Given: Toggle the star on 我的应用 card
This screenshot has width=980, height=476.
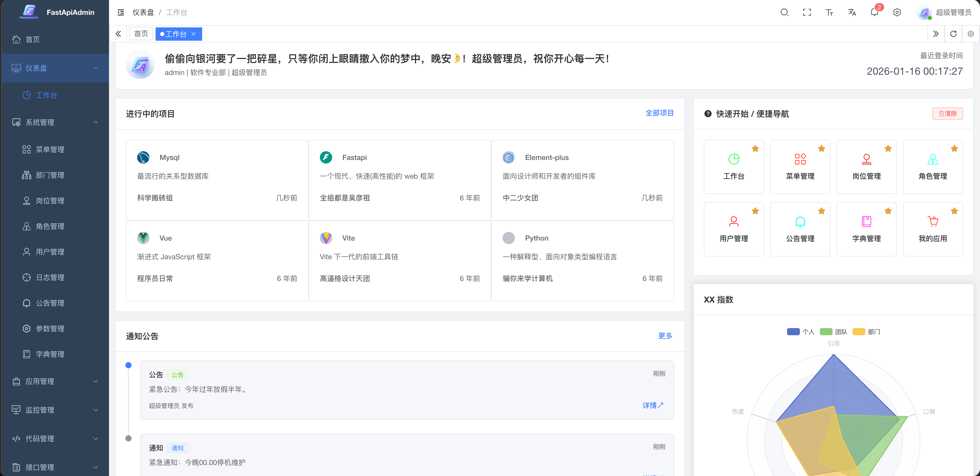Looking at the screenshot, I should 954,211.
